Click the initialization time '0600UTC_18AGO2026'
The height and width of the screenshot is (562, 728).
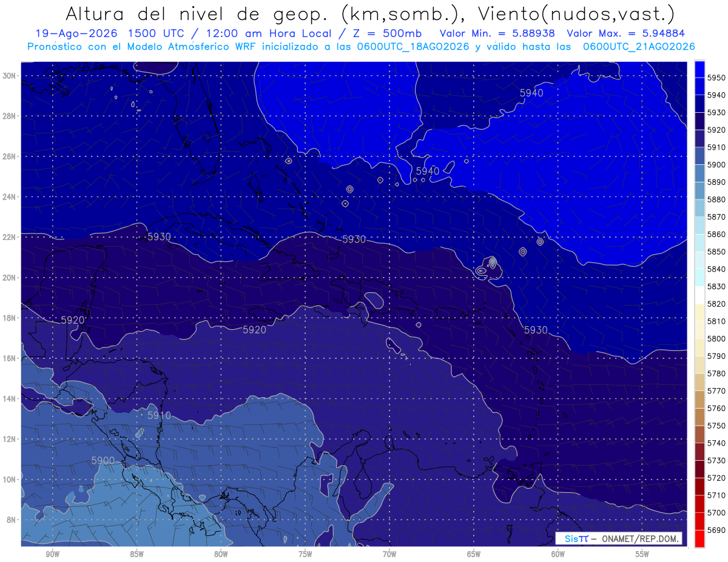point(414,47)
